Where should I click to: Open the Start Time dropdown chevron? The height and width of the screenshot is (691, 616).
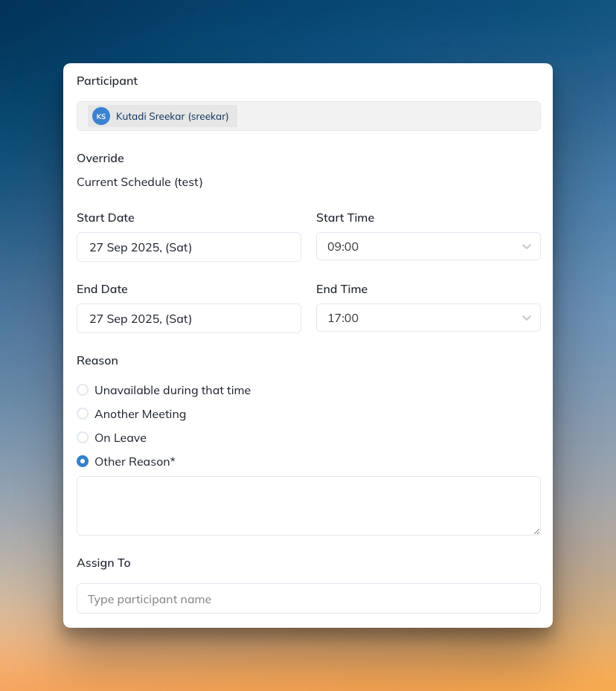(x=527, y=246)
